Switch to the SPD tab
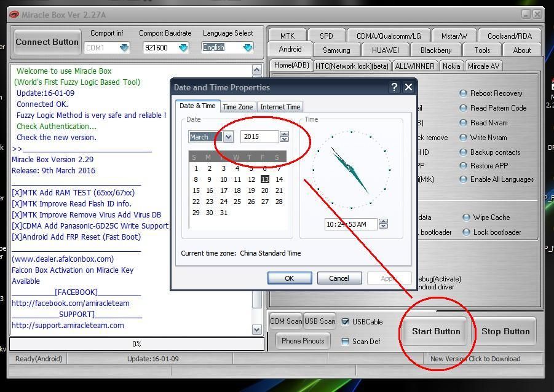 click(x=326, y=36)
